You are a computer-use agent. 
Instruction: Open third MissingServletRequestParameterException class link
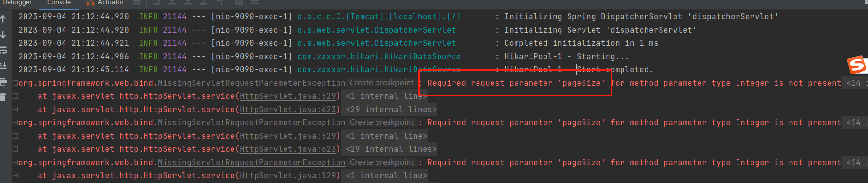(251, 163)
